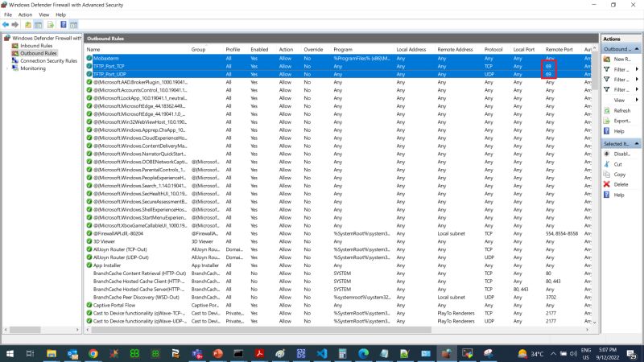Select Outbound Rules in the tree
644x362 pixels.
tap(38, 53)
